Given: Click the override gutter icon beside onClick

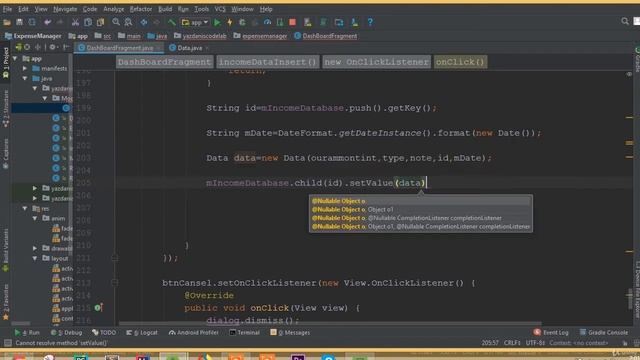Looking at the screenshot, I should (98, 307).
